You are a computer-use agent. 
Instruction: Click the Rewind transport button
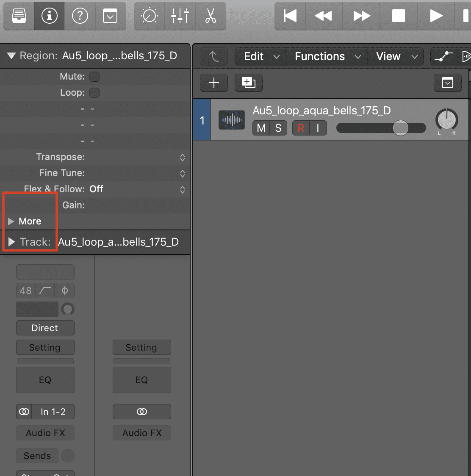click(324, 16)
